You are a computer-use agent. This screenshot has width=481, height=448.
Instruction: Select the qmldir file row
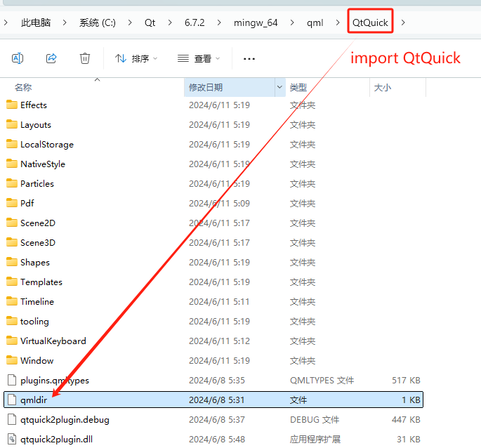point(213,400)
